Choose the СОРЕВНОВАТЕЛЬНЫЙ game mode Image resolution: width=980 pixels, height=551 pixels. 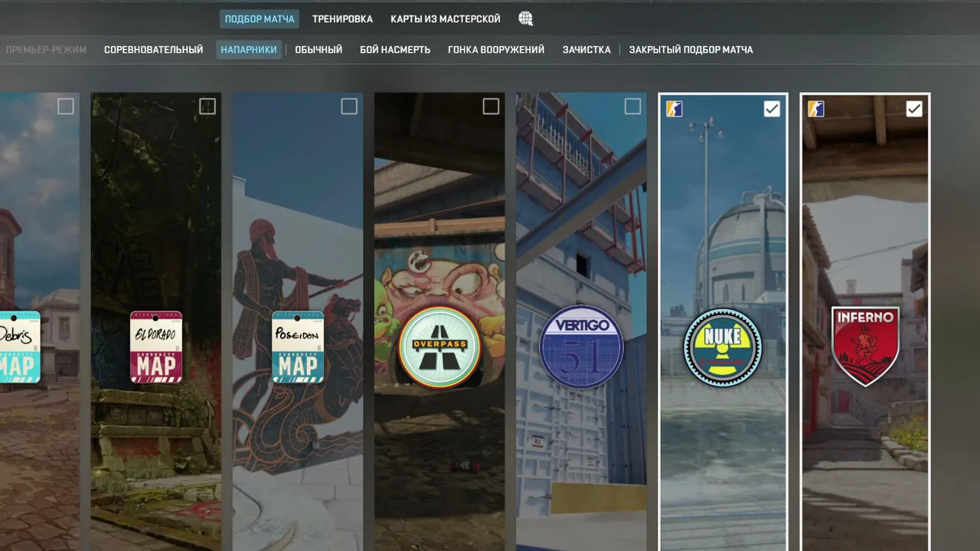154,50
